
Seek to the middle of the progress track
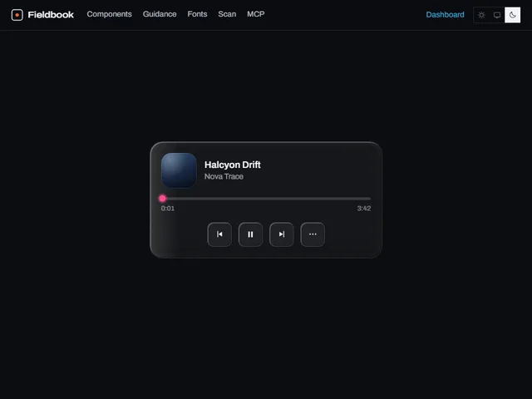pyautogui.click(x=266, y=199)
